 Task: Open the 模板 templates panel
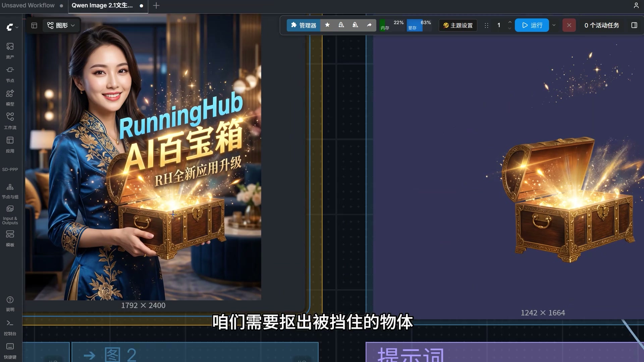pos(10,238)
